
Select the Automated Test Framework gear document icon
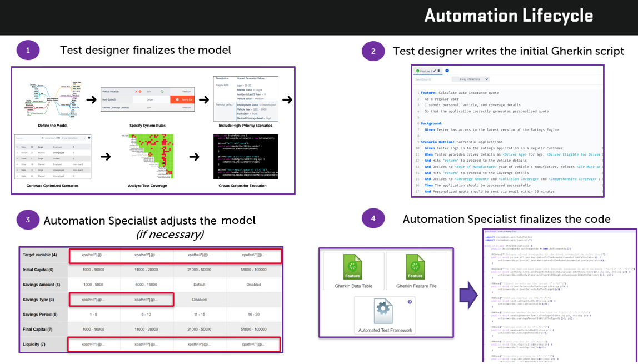(x=383, y=311)
